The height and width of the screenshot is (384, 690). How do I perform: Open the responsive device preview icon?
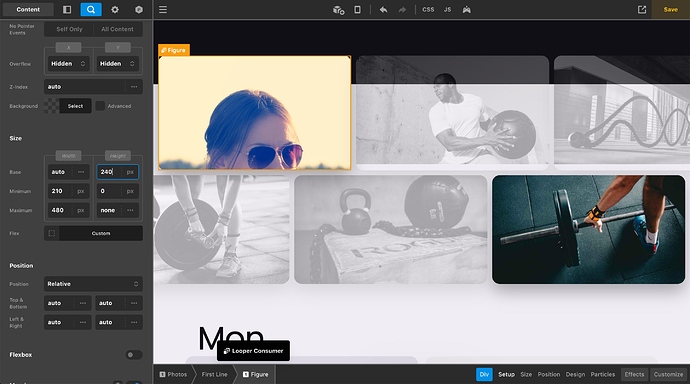coord(357,9)
